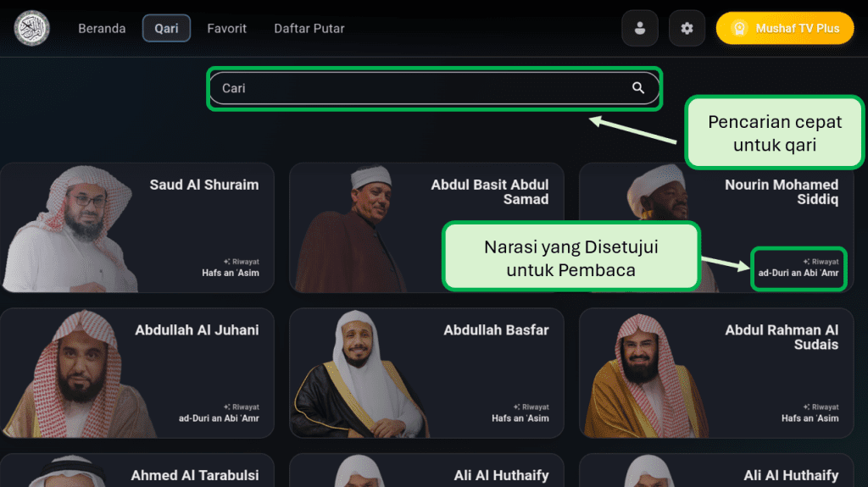This screenshot has height=487, width=868.
Task: Click Riwayat sparkle icon on Saud Al Shuraim card
Action: coord(227,262)
